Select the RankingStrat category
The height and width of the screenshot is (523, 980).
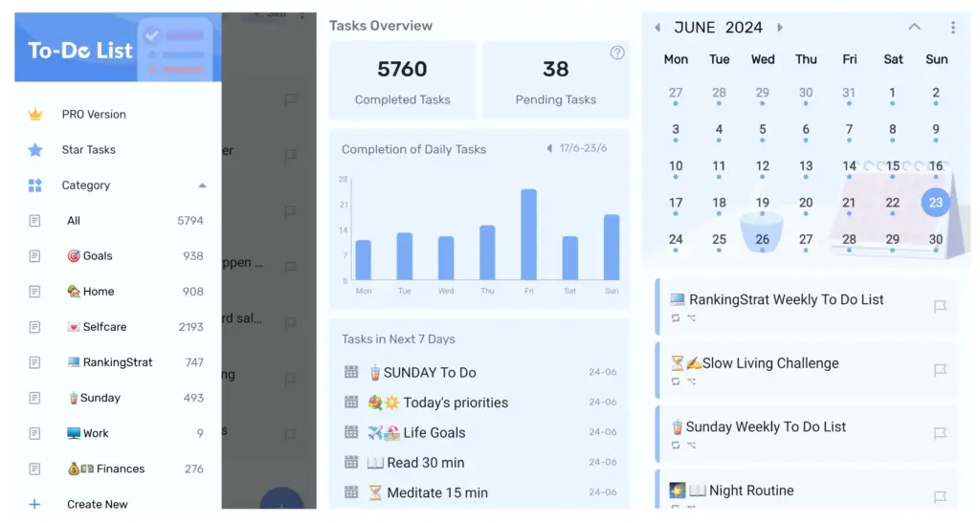click(118, 362)
